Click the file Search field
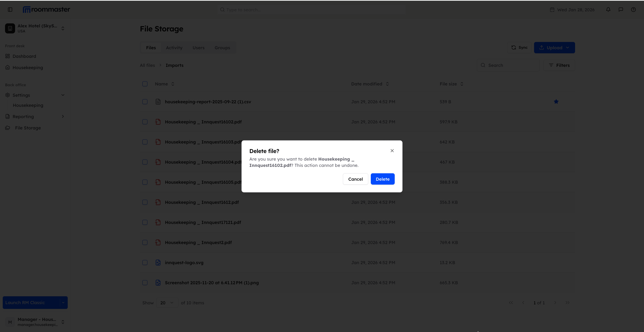 [x=508, y=65]
